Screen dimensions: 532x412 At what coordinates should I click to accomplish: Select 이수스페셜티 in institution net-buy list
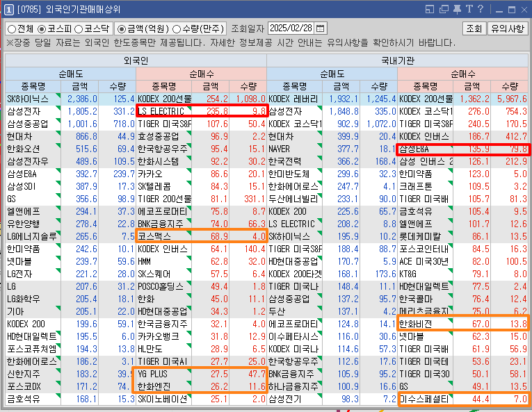tap(424, 399)
